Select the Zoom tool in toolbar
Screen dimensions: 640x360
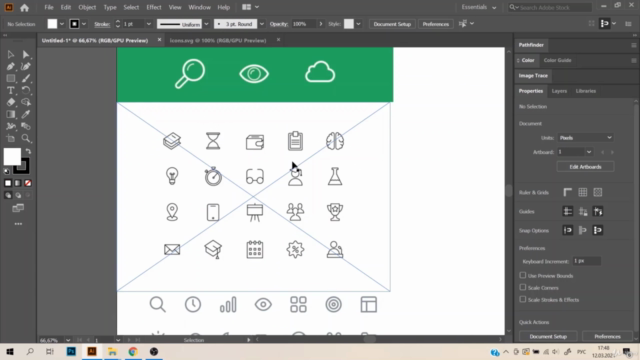coord(26,138)
